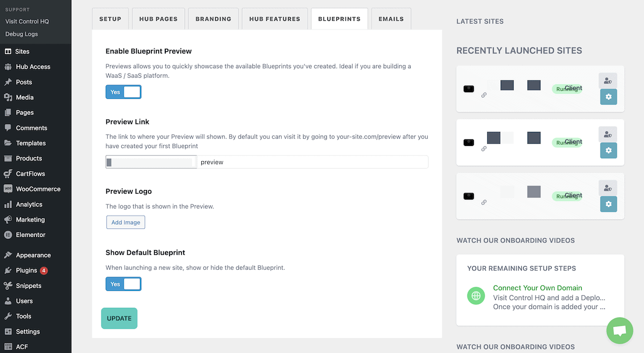Click the Appearance paintbrush icon
The height and width of the screenshot is (353, 644).
(8, 255)
